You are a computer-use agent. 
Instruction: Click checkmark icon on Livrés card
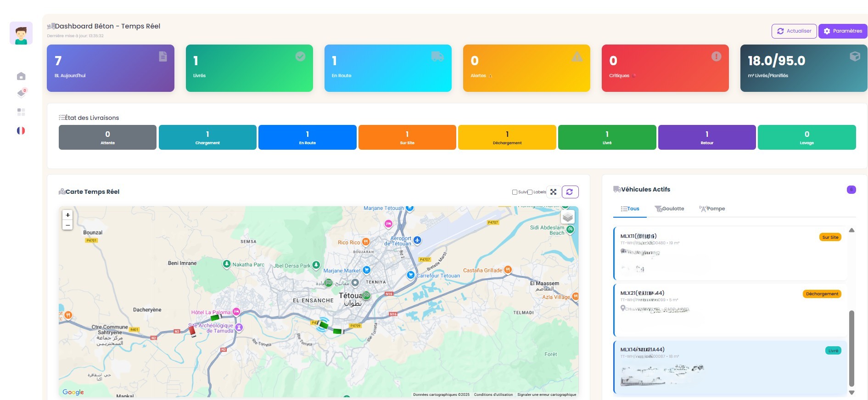click(x=300, y=56)
